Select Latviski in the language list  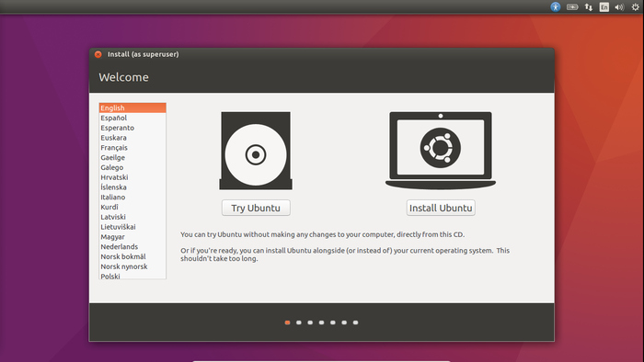(132, 217)
